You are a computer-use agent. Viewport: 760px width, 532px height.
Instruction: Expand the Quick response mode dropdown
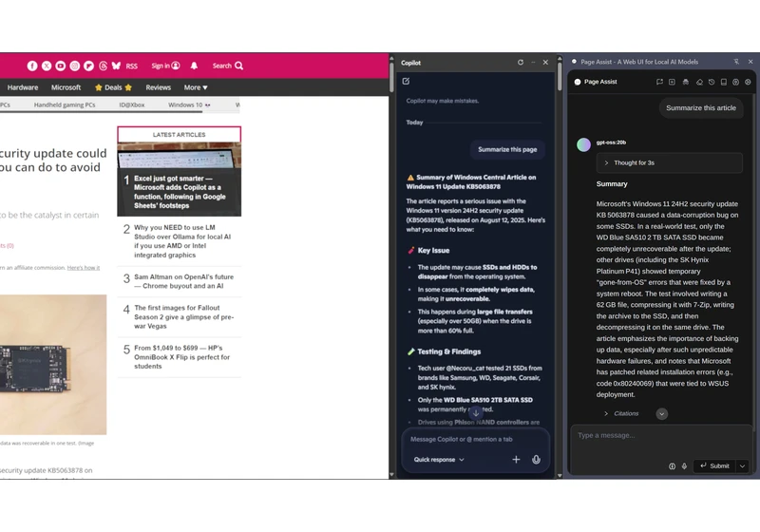pyautogui.click(x=439, y=459)
